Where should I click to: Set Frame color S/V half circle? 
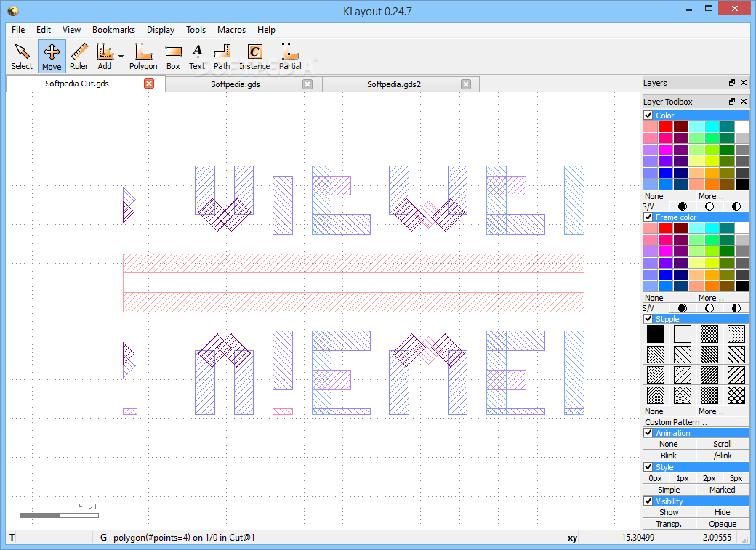(x=736, y=308)
